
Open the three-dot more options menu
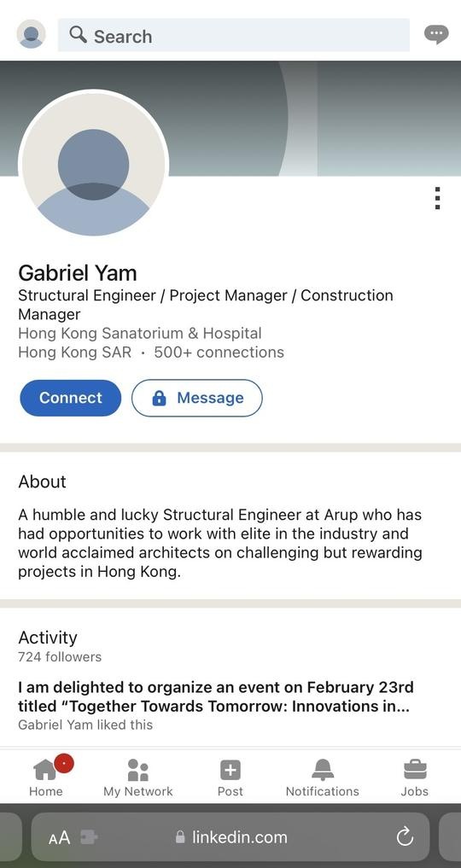pos(437,198)
